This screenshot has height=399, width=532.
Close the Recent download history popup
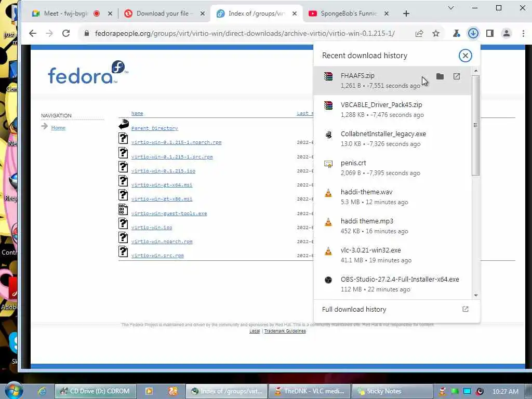[x=465, y=56]
